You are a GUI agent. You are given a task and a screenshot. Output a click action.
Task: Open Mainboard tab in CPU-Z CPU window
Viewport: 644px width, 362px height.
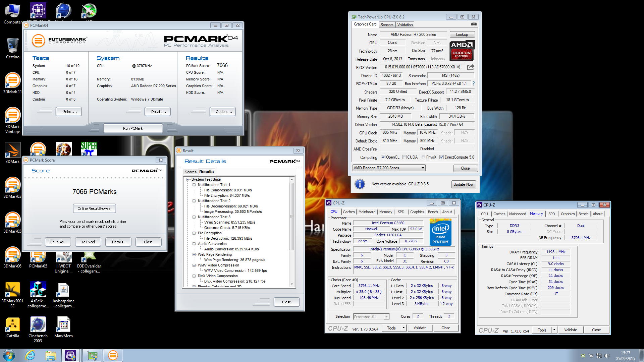coord(367,212)
